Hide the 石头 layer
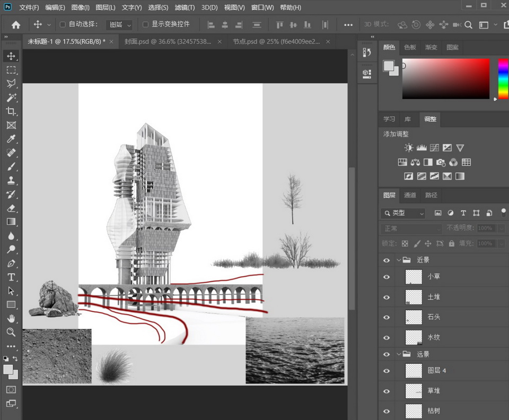Viewport: 509px width, 420px height. [x=387, y=317]
